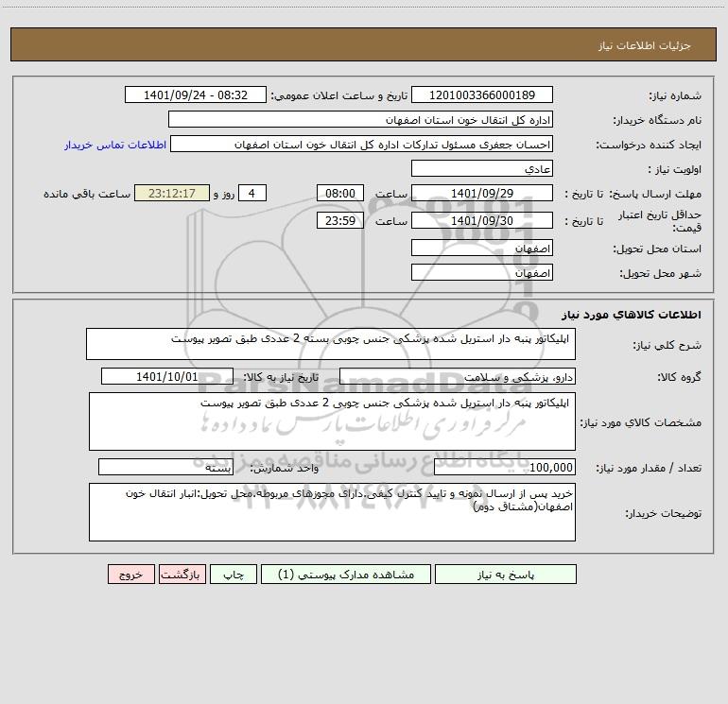728x704 pixels.
Task: Click the response deadline time 08:00
Action: point(339,193)
